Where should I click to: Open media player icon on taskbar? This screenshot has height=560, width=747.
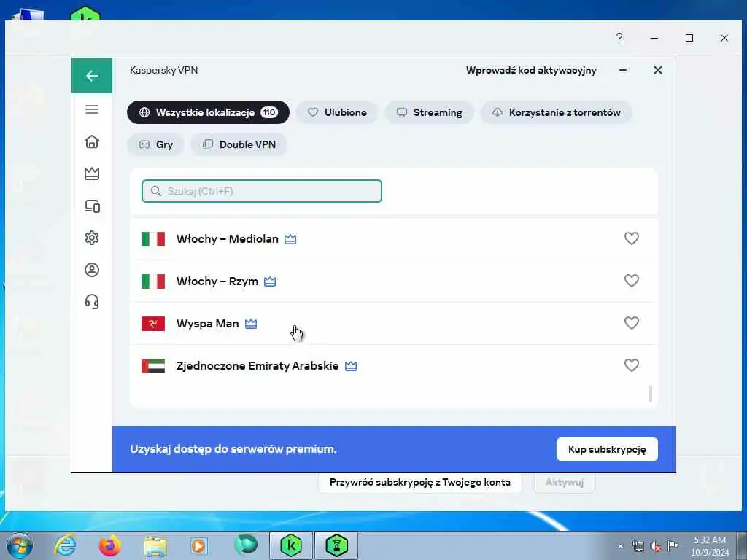tap(199, 545)
